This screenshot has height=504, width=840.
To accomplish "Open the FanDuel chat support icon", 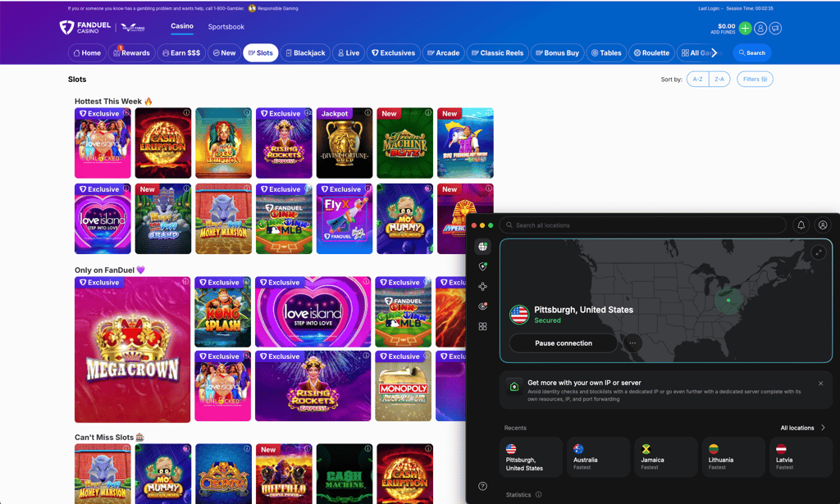I will [x=775, y=29].
